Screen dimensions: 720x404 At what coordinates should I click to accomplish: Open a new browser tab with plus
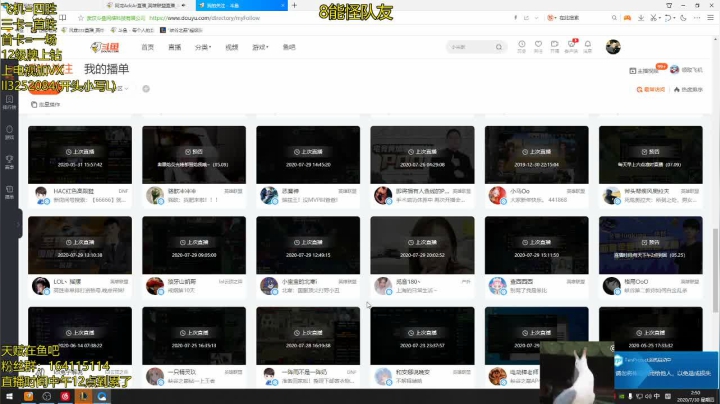click(x=294, y=5)
